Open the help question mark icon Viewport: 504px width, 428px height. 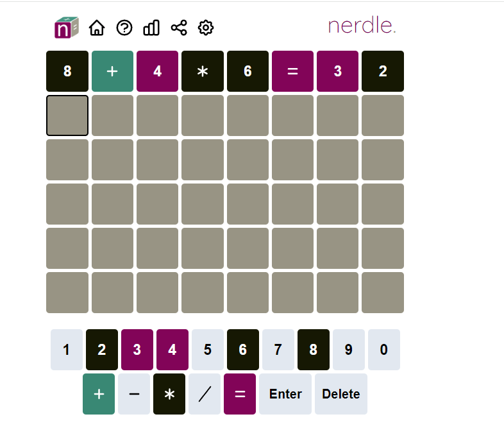(x=124, y=28)
